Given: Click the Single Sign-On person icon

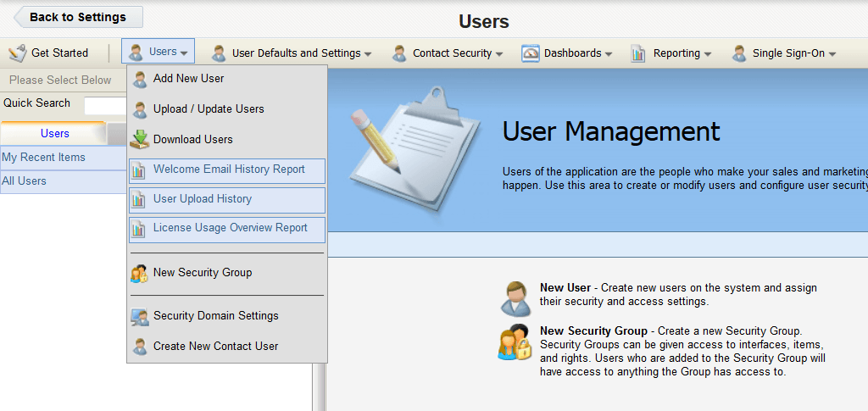Looking at the screenshot, I should coord(739,53).
